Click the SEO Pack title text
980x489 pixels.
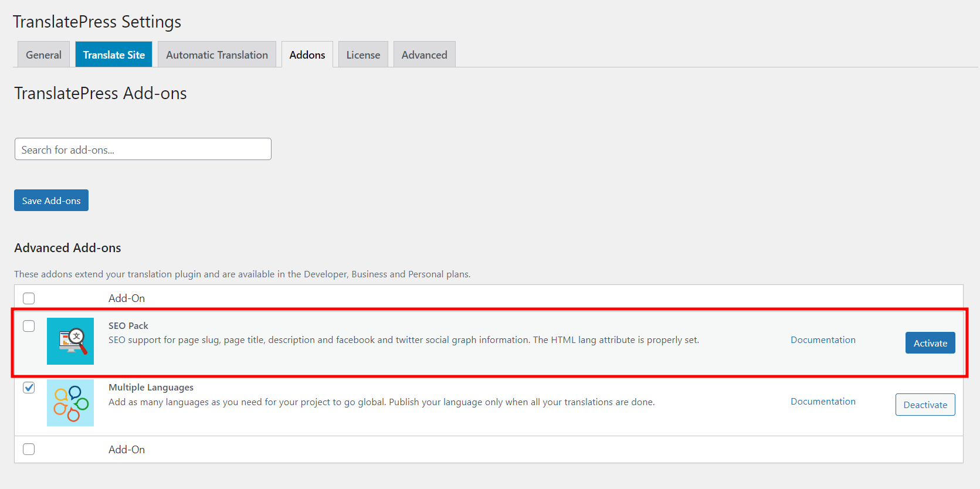pyautogui.click(x=128, y=326)
